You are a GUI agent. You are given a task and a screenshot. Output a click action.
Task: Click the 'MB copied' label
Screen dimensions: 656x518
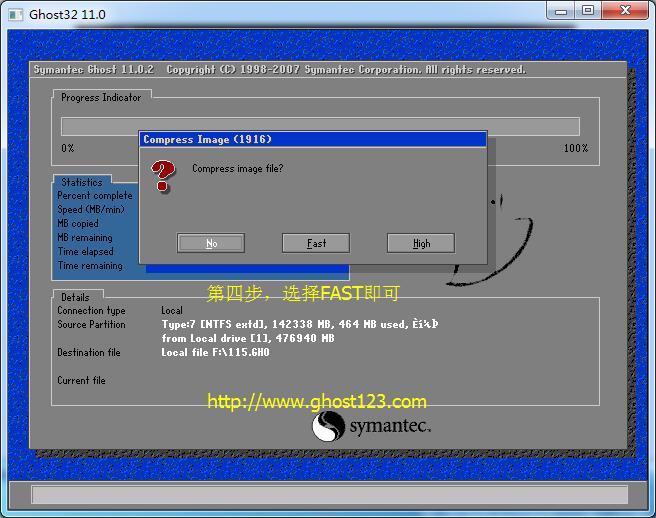click(78, 223)
